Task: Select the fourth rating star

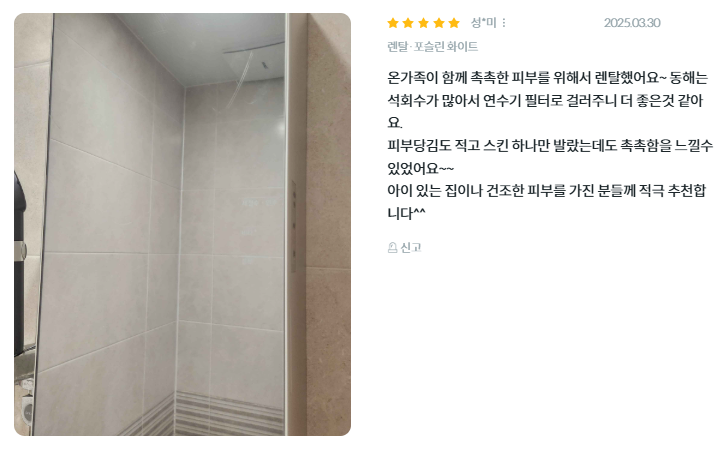Action: (x=438, y=23)
